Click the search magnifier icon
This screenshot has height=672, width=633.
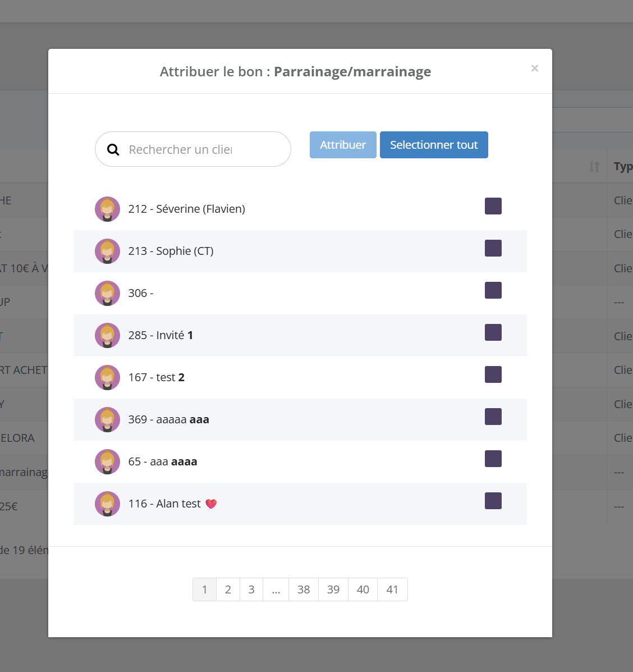pyautogui.click(x=113, y=149)
